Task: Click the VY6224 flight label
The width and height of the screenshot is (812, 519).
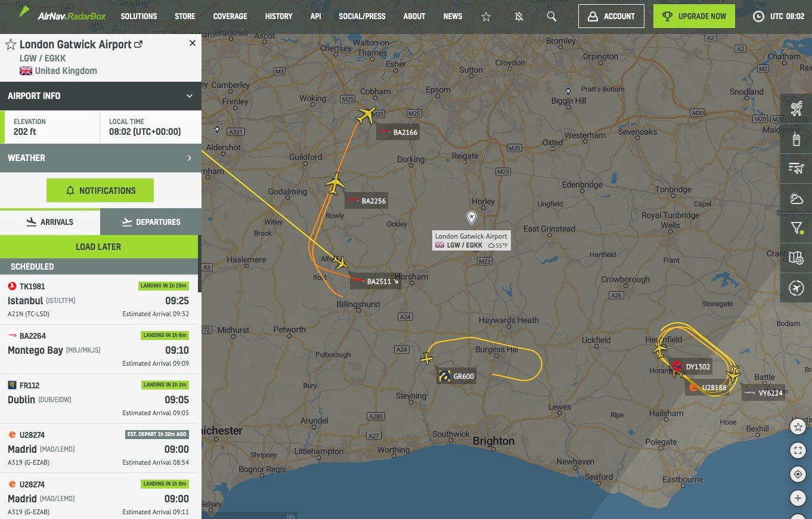Action: point(763,393)
